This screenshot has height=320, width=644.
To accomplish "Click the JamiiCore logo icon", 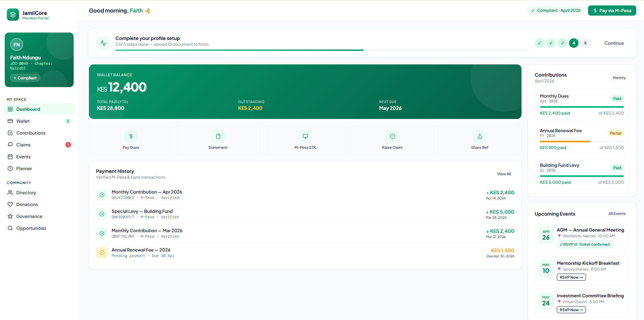I will pos(13,15).
